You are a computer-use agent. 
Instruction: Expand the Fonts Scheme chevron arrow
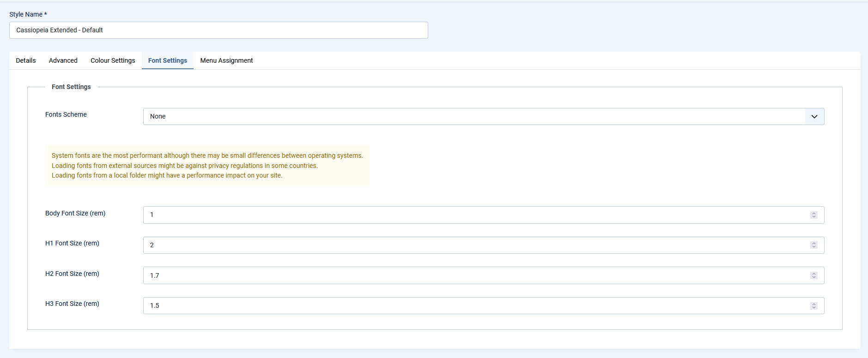pyautogui.click(x=814, y=117)
